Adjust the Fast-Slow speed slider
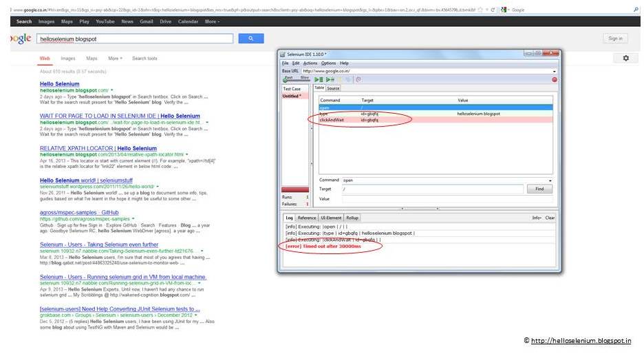Screen dimensions: 644x354 [286, 80]
